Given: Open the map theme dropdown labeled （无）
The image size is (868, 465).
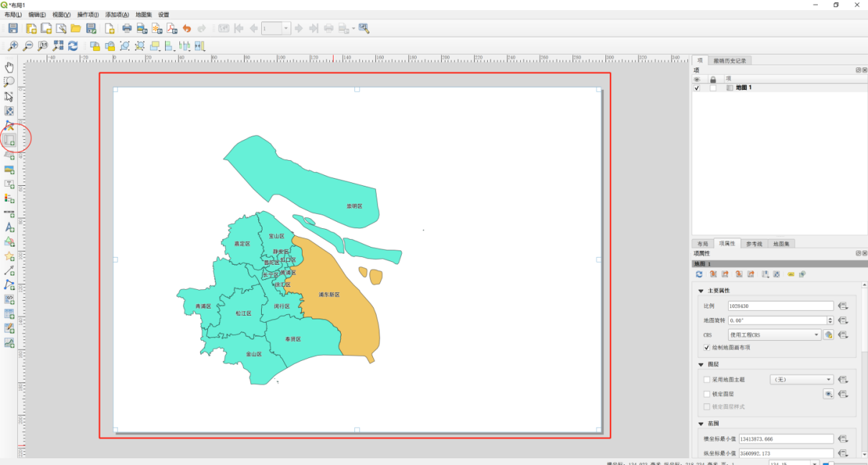Looking at the screenshot, I should [802, 380].
